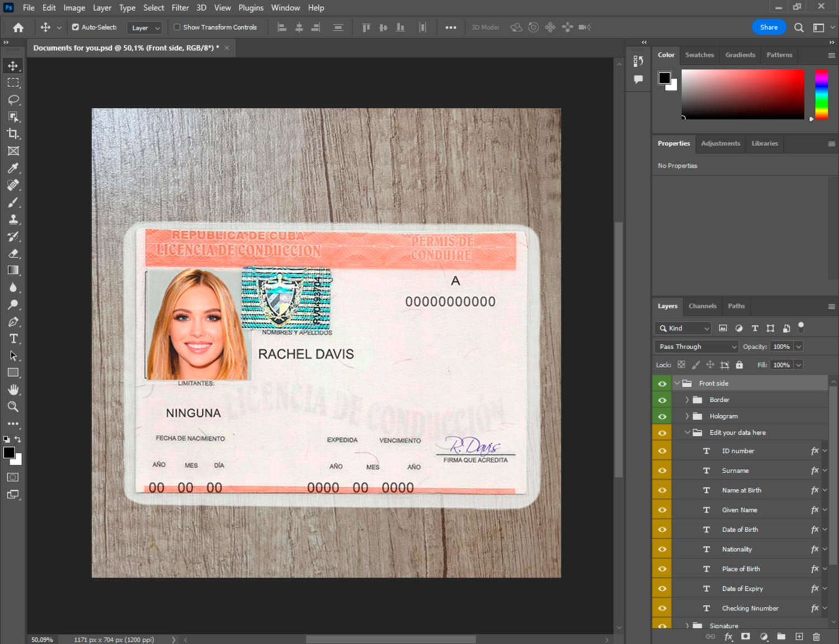Switch to the Channels tab
Viewport: 839px width, 644px height.
(x=702, y=306)
